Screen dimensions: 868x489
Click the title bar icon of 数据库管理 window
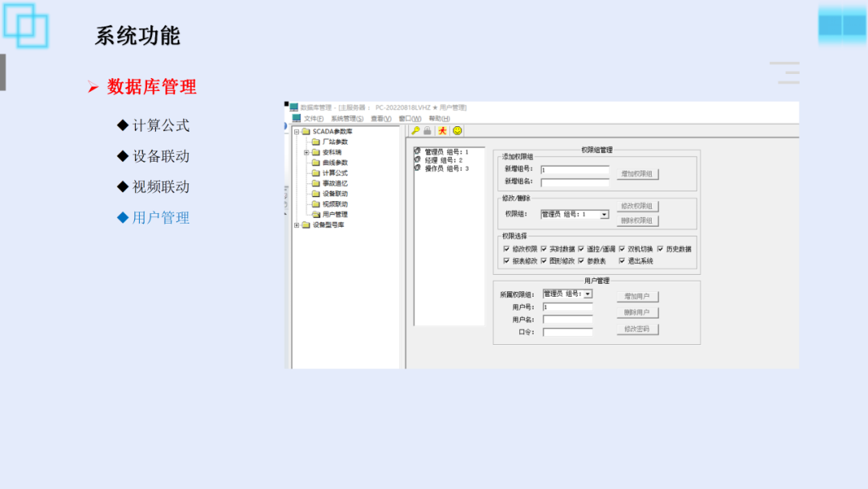294,108
